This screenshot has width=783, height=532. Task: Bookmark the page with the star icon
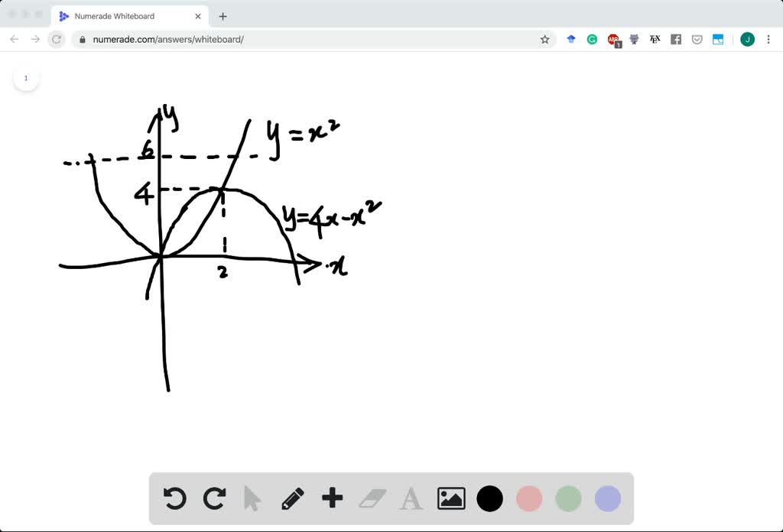pos(545,39)
